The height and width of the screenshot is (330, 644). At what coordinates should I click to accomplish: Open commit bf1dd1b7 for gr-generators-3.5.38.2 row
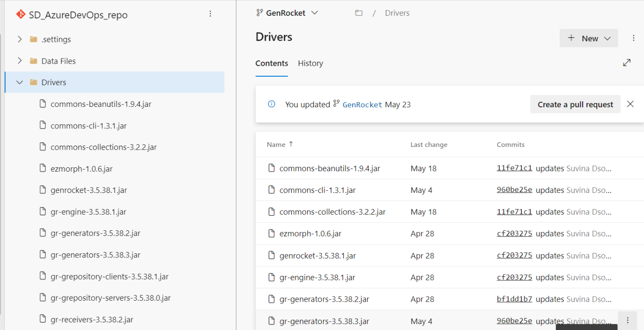(x=515, y=299)
